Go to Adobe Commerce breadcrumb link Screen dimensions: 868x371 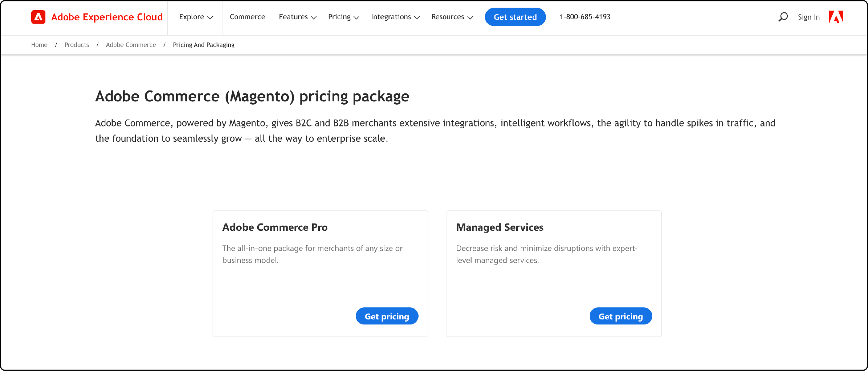click(131, 45)
